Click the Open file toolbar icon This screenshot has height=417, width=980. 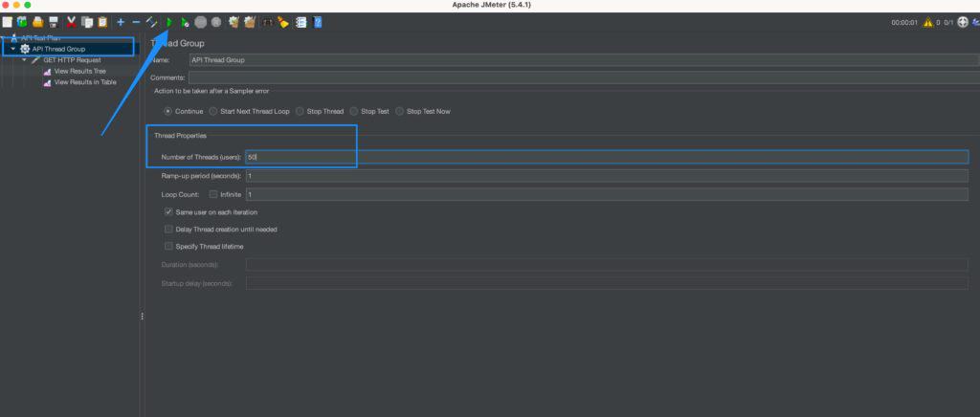[38, 22]
